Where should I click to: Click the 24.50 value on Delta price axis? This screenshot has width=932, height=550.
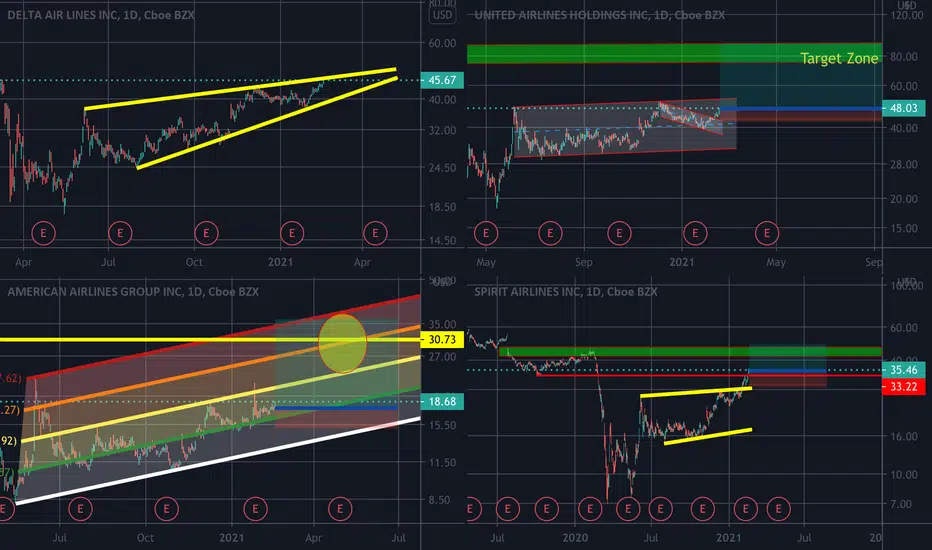tap(442, 168)
